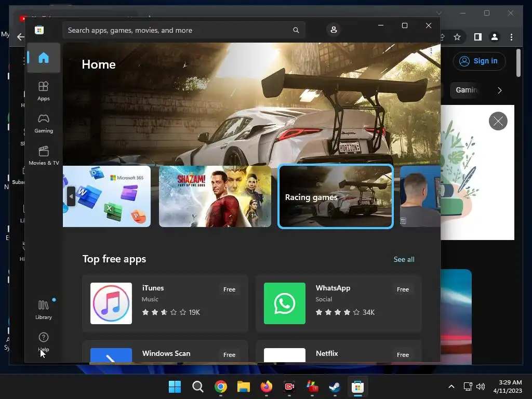Open the clock and date flyout
The image size is (532, 399).
pyautogui.click(x=507, y=387)
